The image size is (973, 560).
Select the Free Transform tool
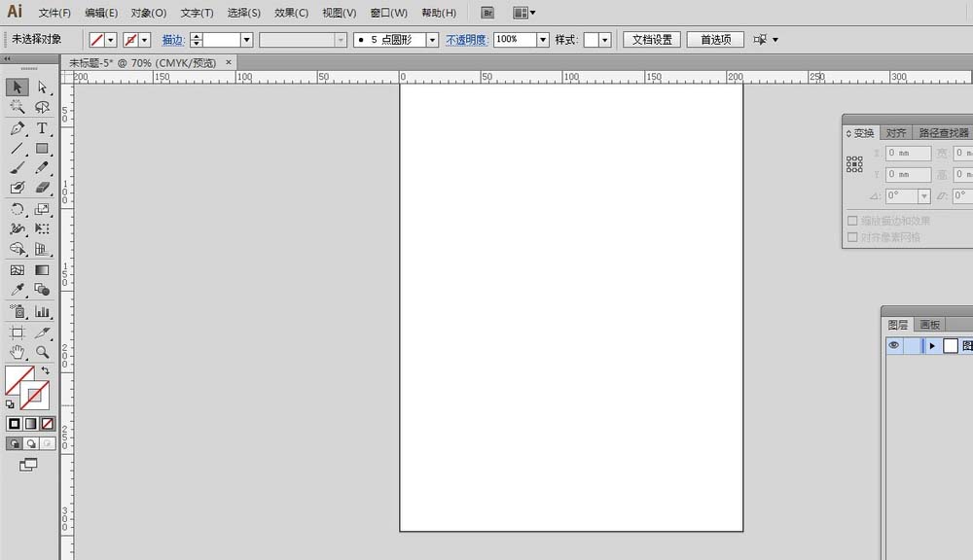coord(42,228)
